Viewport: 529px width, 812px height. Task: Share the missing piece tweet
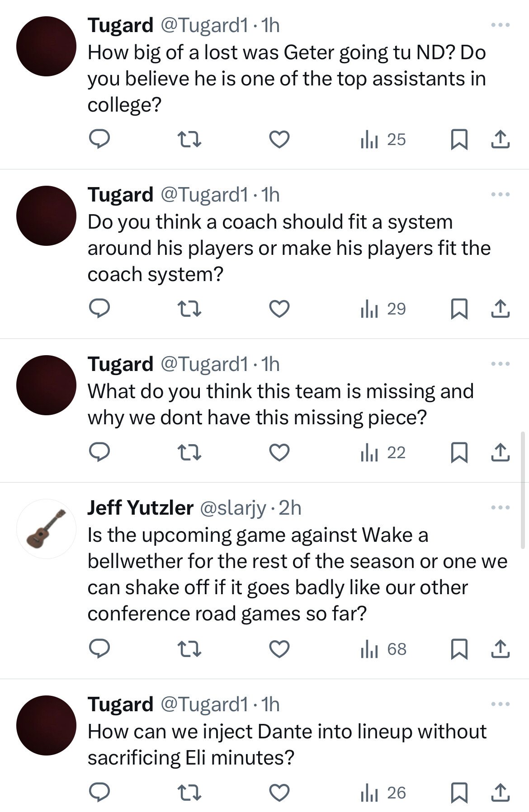tap(500, 452)
